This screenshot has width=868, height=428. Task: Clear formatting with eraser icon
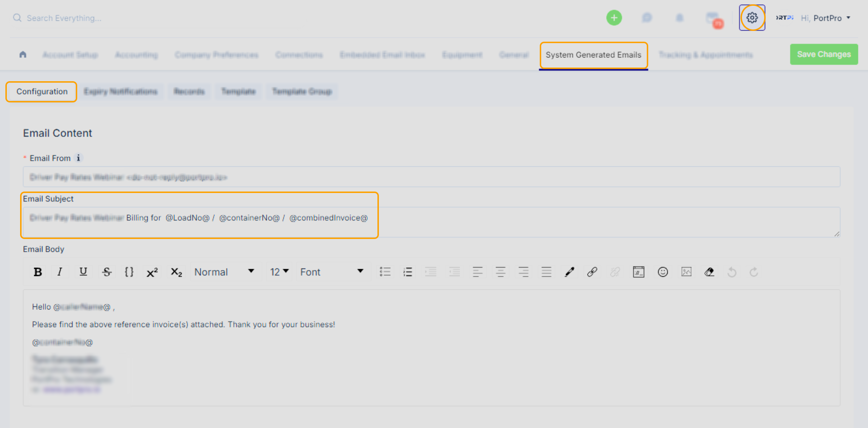(x=709, y=272)
